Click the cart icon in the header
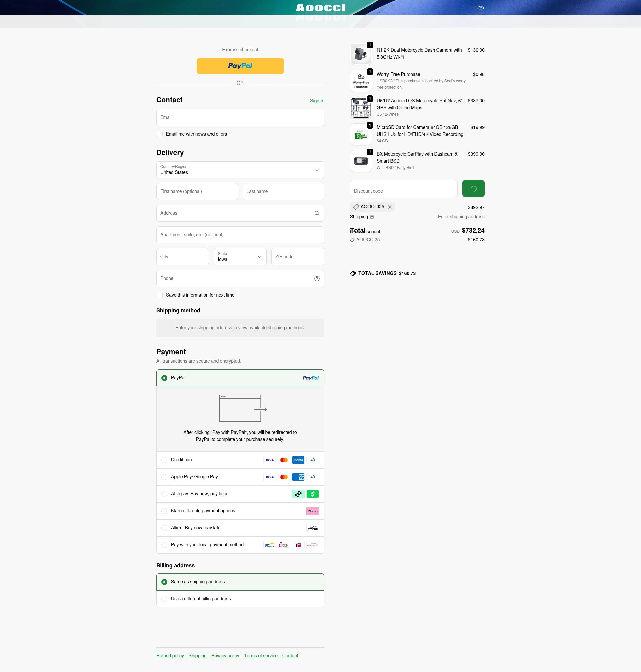 (x=480, y=8)
